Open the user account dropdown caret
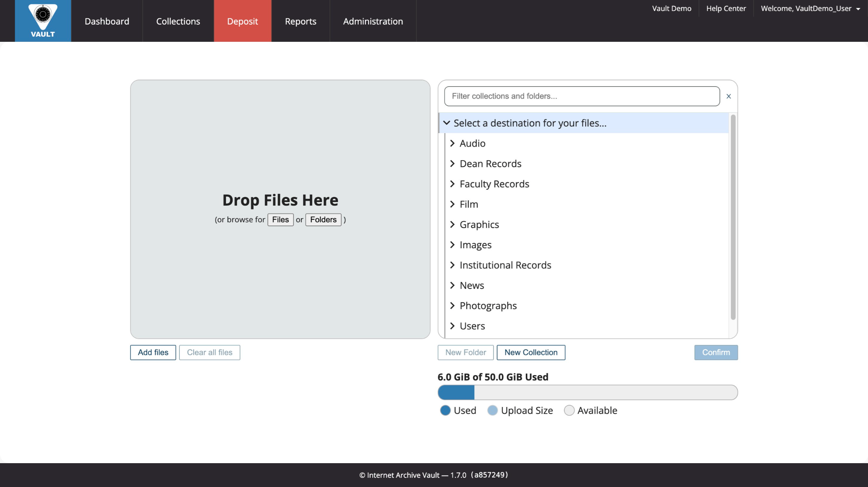Image resolution: width=868 pixels, height=487 pixels. pos(858,9)
